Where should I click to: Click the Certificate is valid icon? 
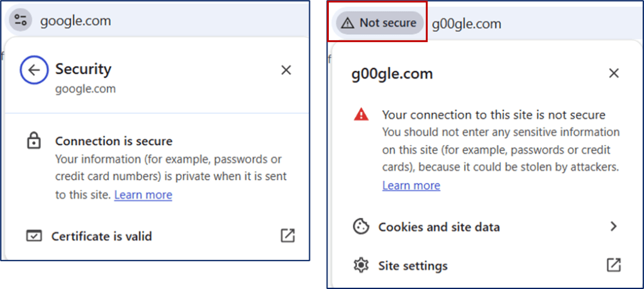coord(34,236)
